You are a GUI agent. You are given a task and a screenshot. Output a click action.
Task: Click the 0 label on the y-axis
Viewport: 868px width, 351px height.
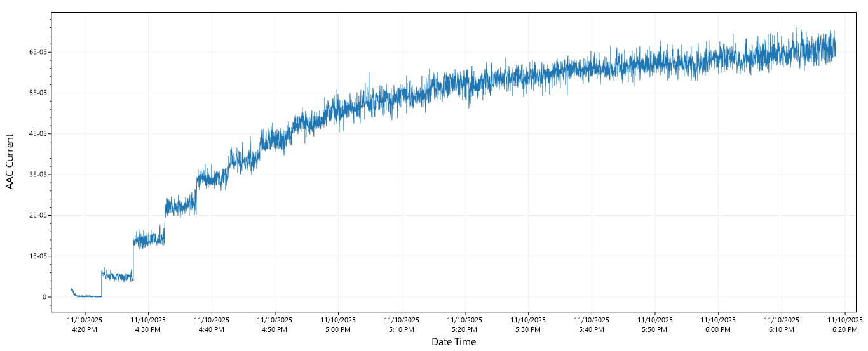[44, 297]
